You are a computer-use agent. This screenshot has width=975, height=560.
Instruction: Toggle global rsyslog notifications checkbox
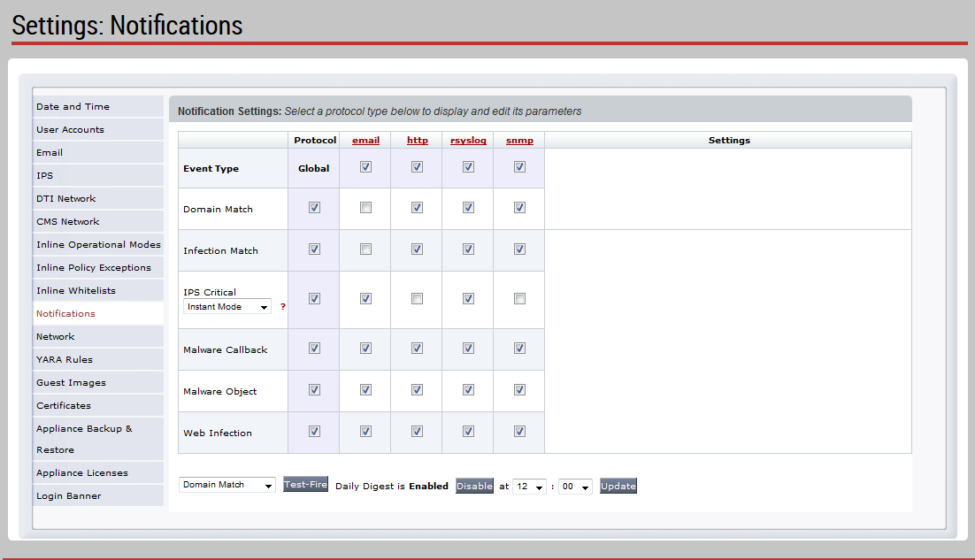[x=468, y=166]
